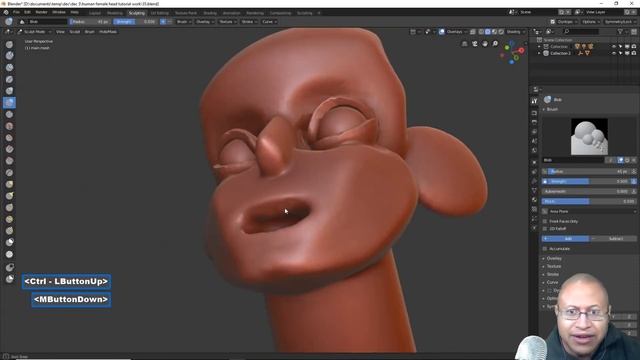
Task: Select the Inflate sculpt brush tool
Action: click(x=9, y=91)
